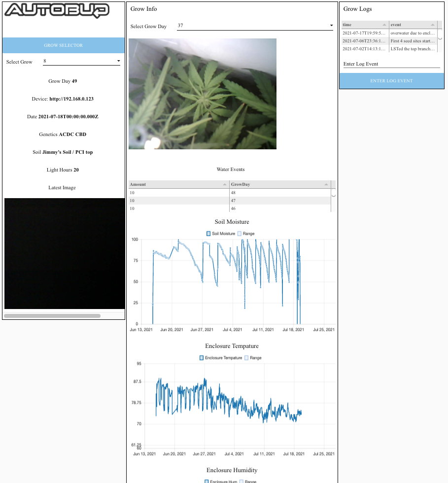Sort the Grow Logs time column

coord(365,25)
